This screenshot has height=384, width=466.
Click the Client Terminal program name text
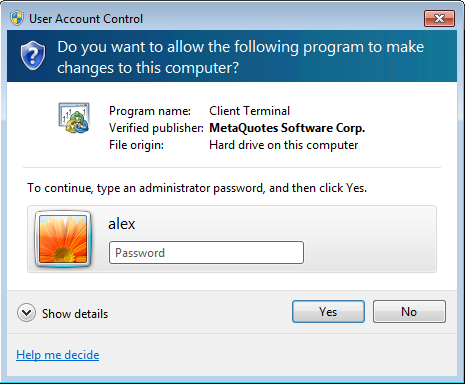(x=249, y=111)
